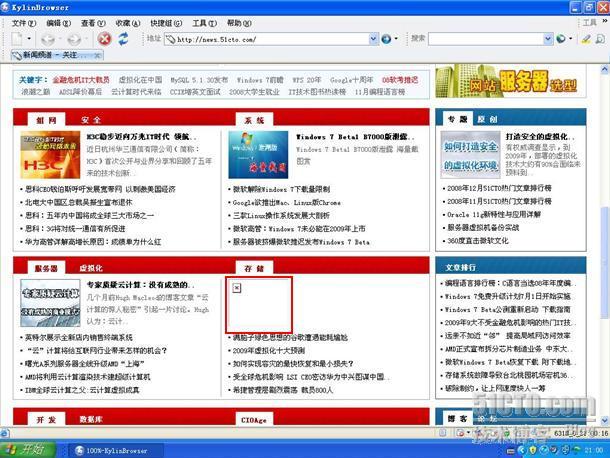Click the Windows 7 article thumbnail image
Screen dimensions: 610x458
(258, 155)
